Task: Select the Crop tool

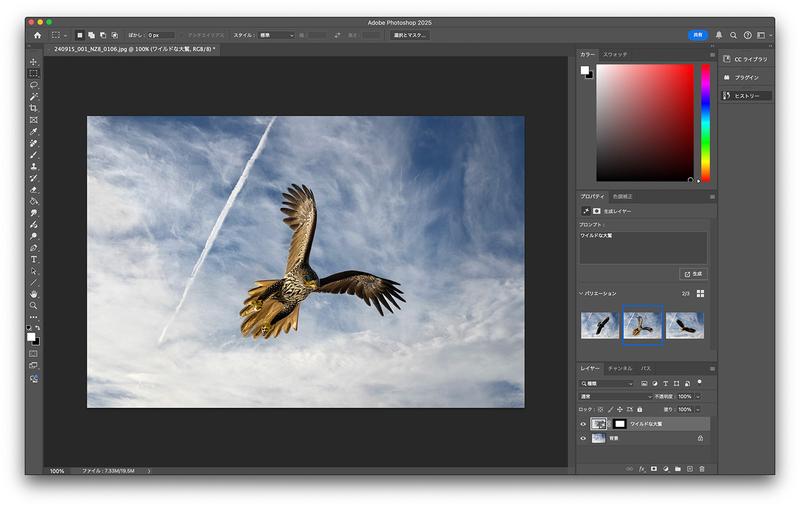Action: (x=33, y=108)
